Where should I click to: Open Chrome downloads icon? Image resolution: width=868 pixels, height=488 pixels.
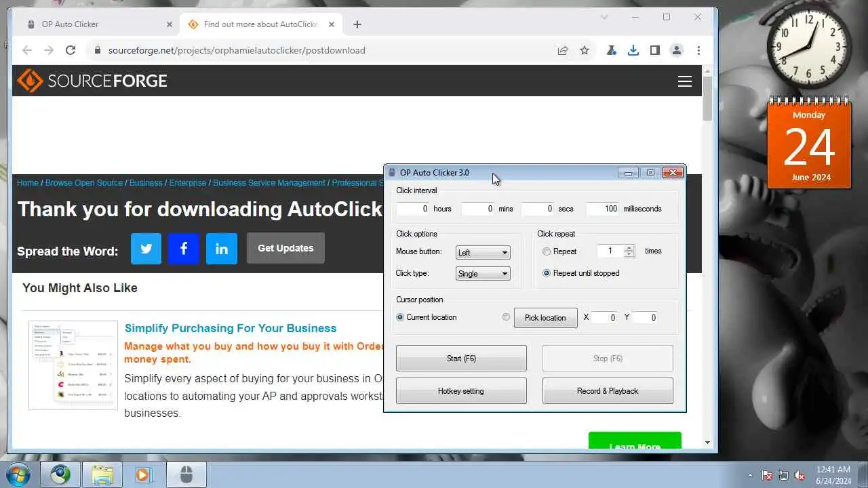pyautogui.click(x=633, y=50)
